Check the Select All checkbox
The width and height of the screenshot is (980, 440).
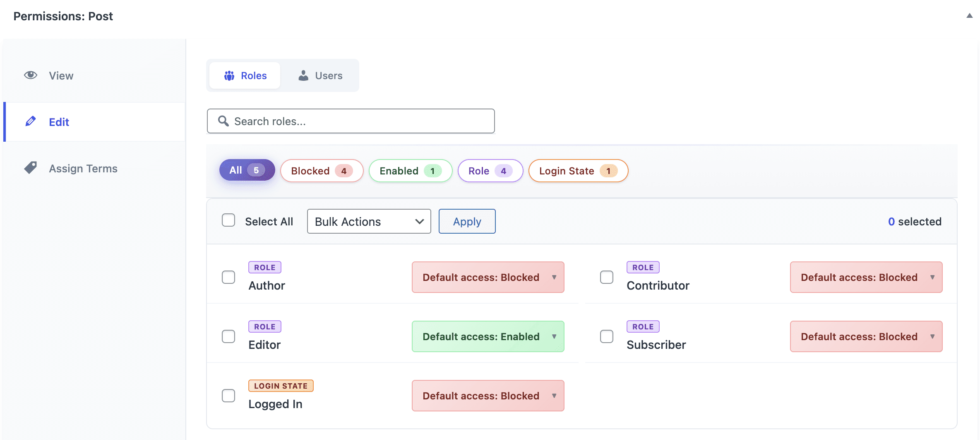tap(228, 221)
